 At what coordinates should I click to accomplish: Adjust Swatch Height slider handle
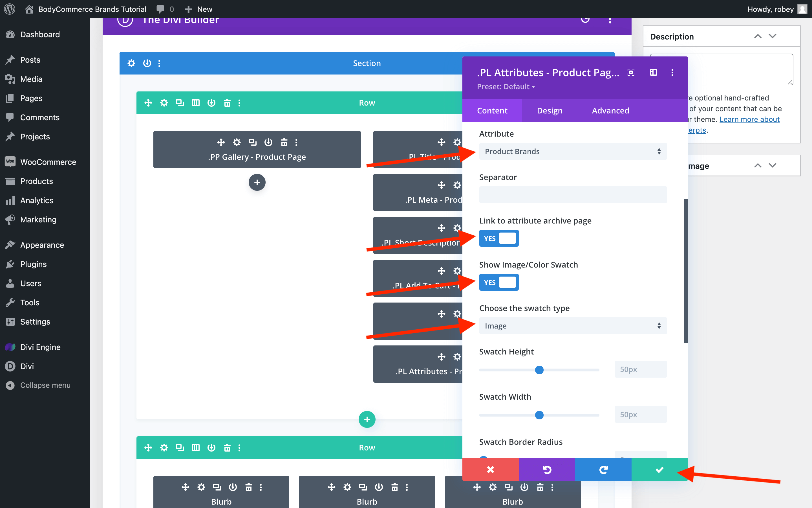tap(539, 370)
